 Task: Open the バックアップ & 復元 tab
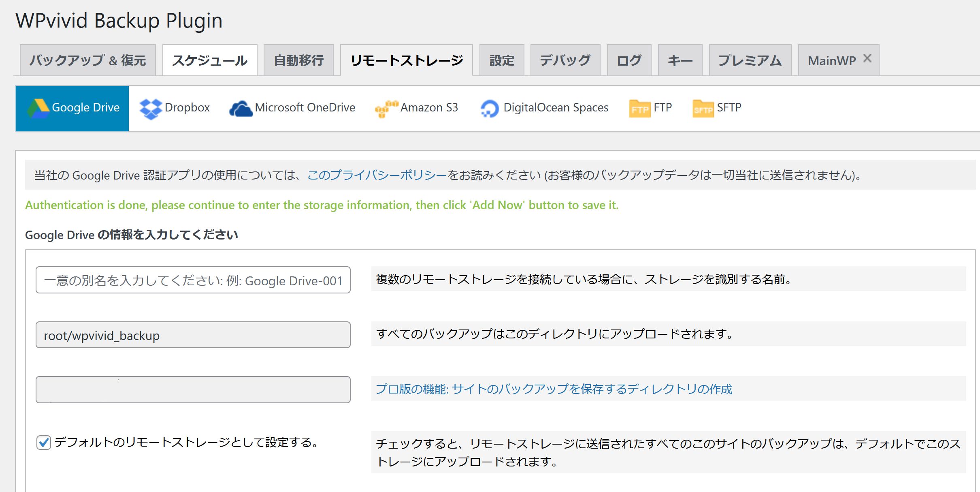click(x=88, y=60)
